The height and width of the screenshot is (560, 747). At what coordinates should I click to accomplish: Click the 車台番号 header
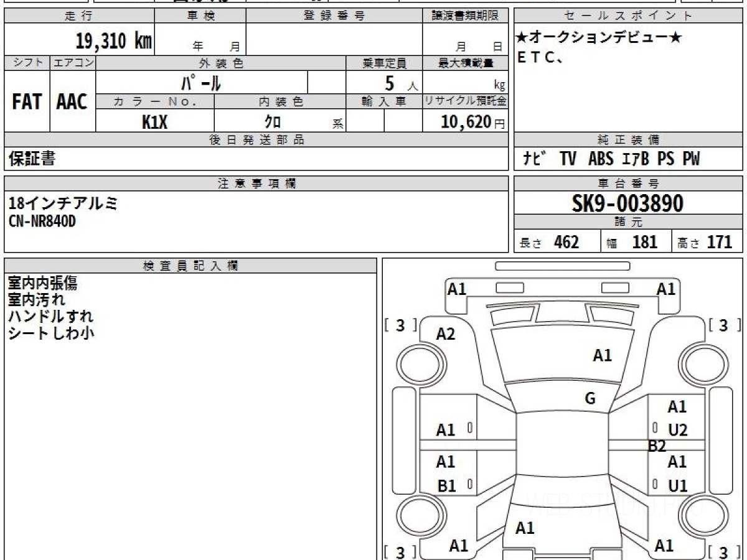point(628,184)
